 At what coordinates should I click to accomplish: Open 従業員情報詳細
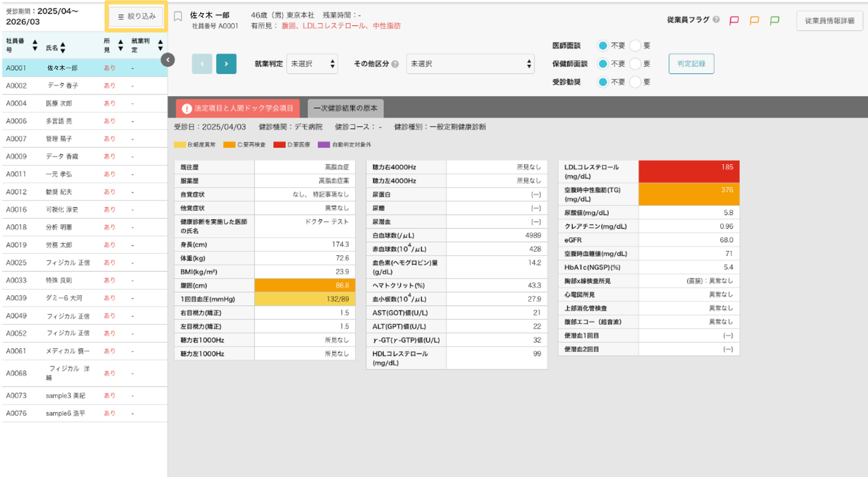(829, 21)
